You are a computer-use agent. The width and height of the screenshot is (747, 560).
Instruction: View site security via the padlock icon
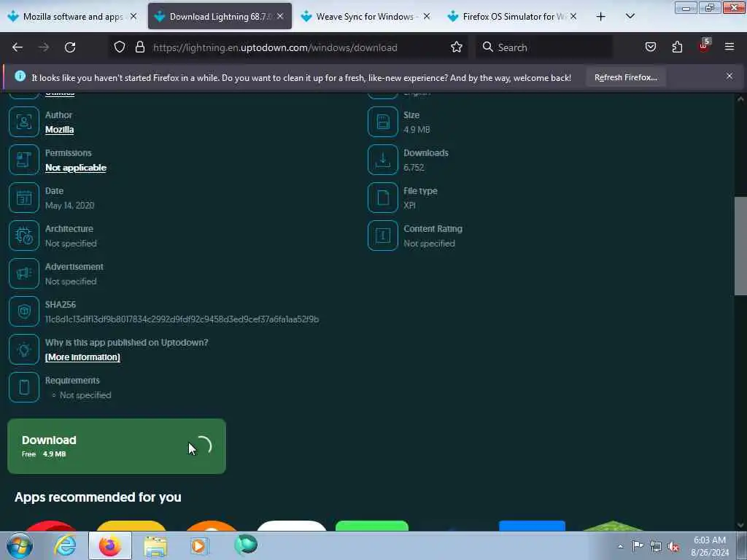[x=139, y=47]
